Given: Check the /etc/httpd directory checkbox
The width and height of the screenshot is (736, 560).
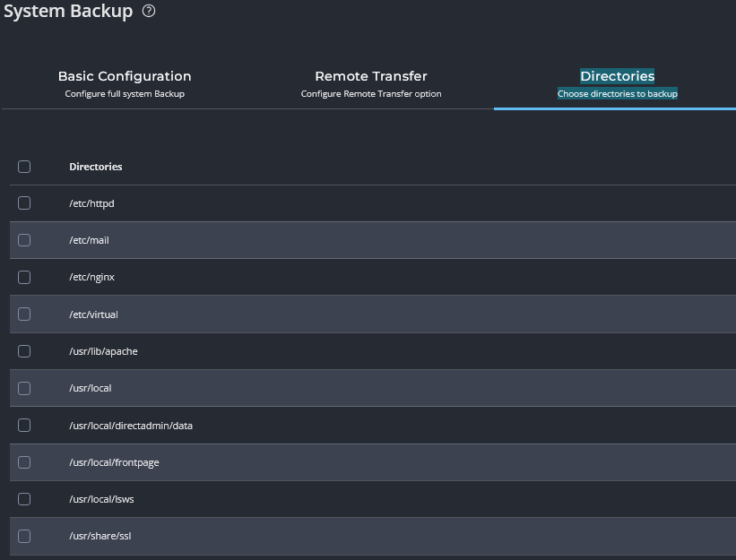Looking at the screenshot, I should pyautogui.click(x=24, y=203).
